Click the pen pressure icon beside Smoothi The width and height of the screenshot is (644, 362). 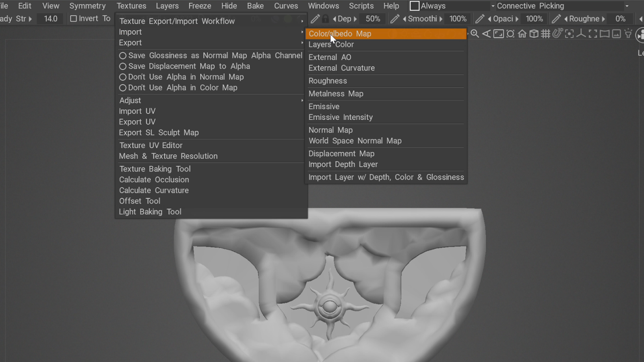tap(395, 19)
